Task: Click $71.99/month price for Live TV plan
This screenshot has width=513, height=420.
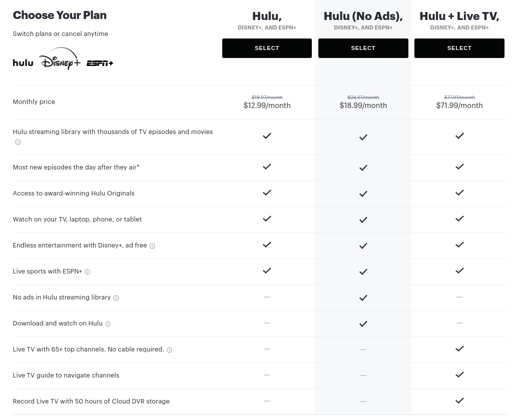Action: (459, 105)
